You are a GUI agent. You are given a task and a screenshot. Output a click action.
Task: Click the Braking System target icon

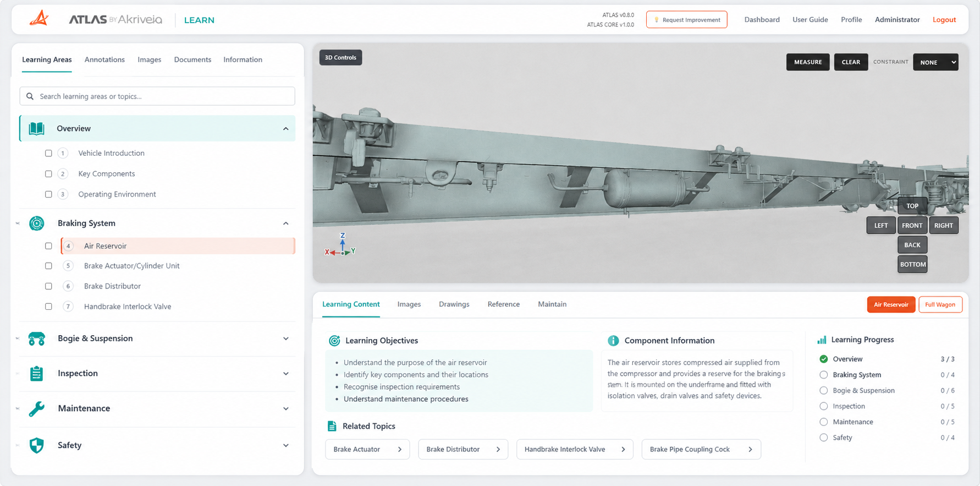click(x=37, y=223)
